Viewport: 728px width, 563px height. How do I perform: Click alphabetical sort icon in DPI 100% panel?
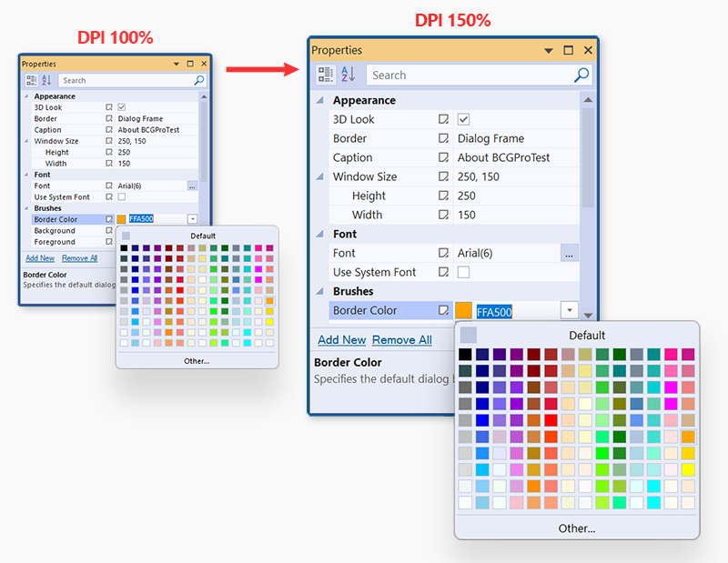46,80
